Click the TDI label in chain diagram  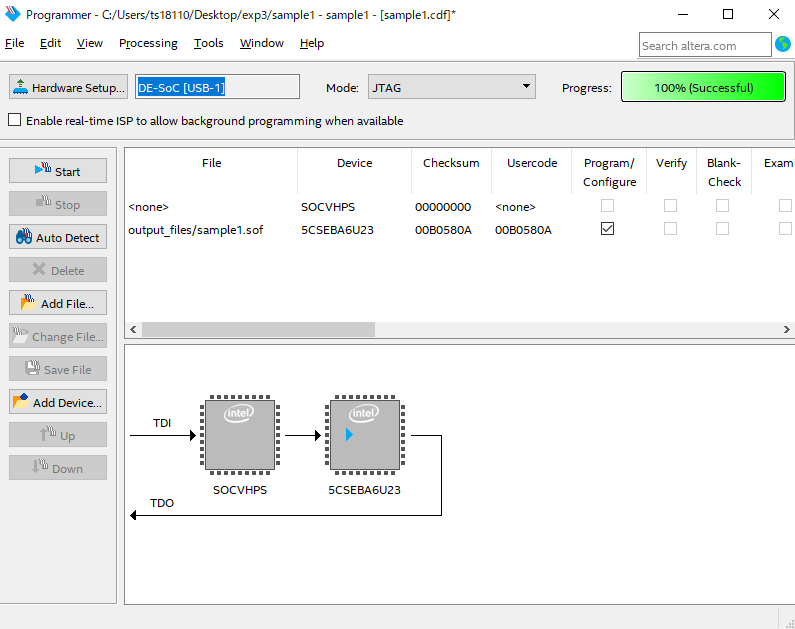(x=162, y=423)
